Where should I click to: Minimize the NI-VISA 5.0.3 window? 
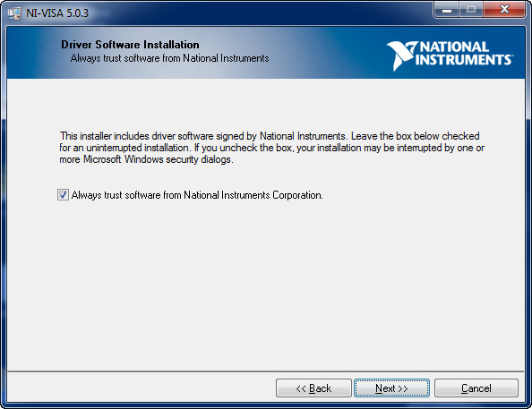447,10
